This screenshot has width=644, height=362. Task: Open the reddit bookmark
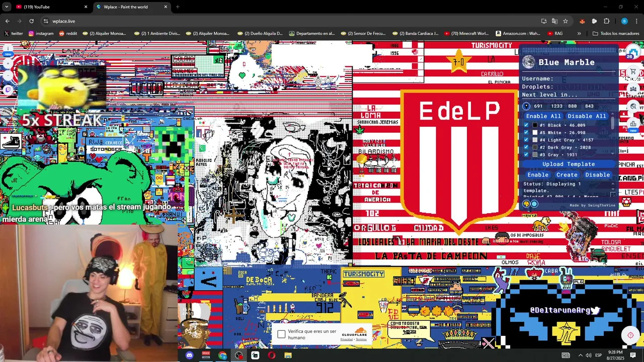(68, 34)
